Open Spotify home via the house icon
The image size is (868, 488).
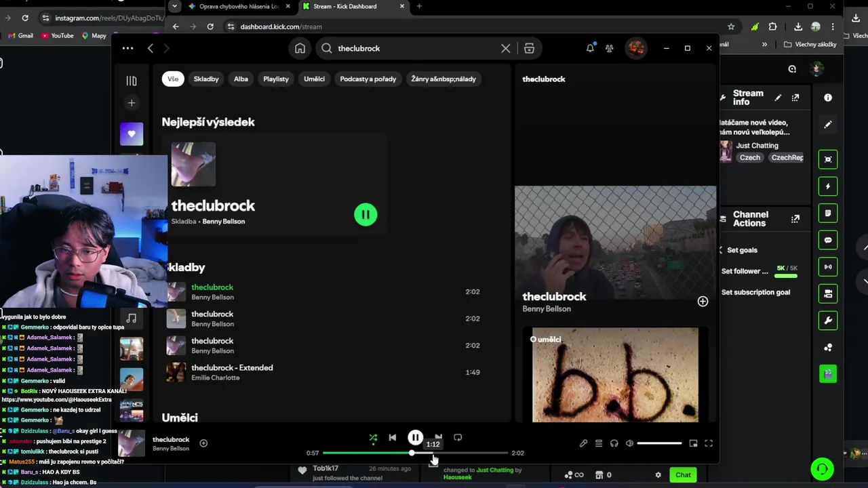[300, 48]
